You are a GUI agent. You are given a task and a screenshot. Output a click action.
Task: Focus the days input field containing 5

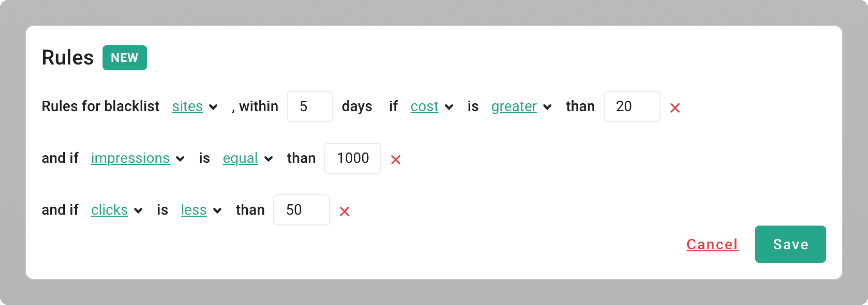pos(310,106)
